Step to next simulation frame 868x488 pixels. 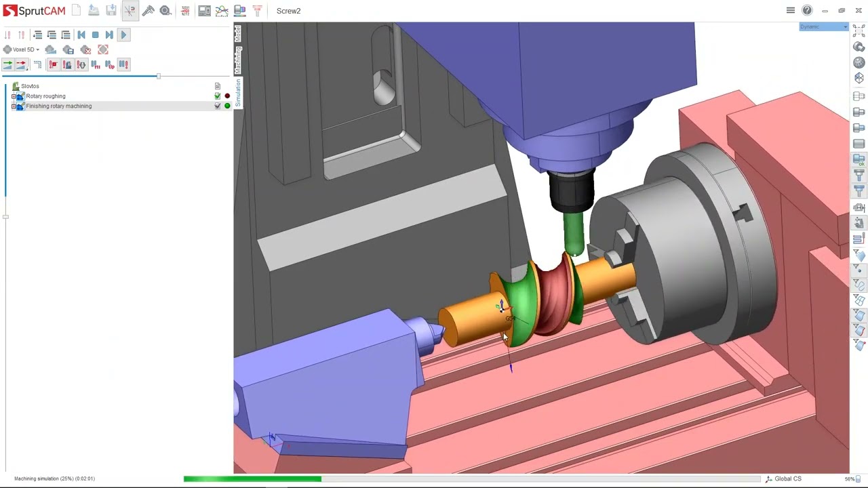coord(109,35)
